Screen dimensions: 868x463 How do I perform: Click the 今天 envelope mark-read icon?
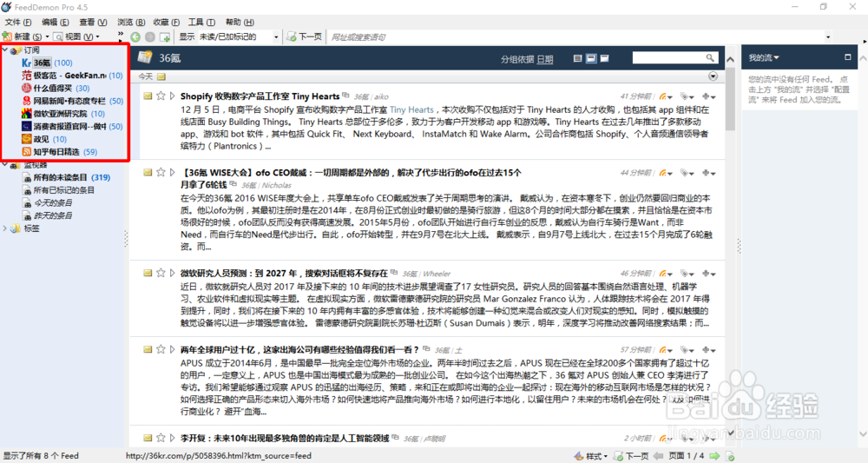point(161,76)
